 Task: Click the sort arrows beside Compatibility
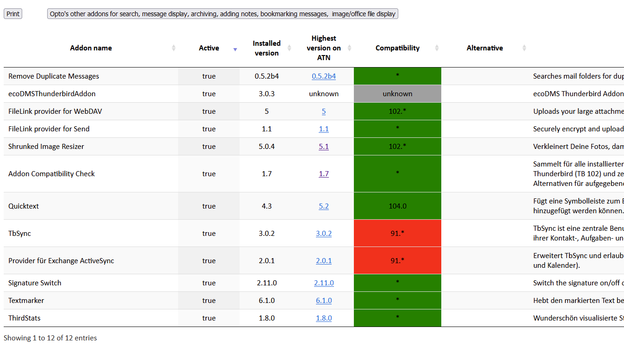pyautogui.click(x=436, y=48)
